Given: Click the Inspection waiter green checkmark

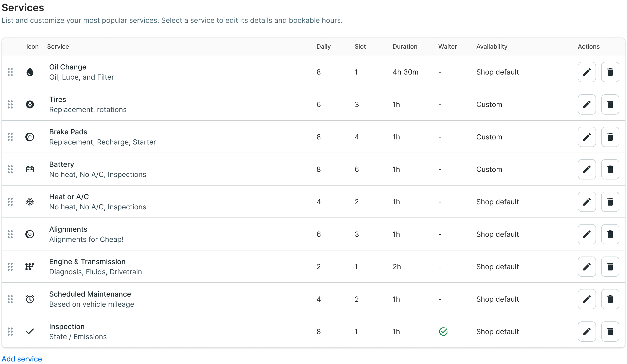Looking at the screenshot, I should (443, 332).
